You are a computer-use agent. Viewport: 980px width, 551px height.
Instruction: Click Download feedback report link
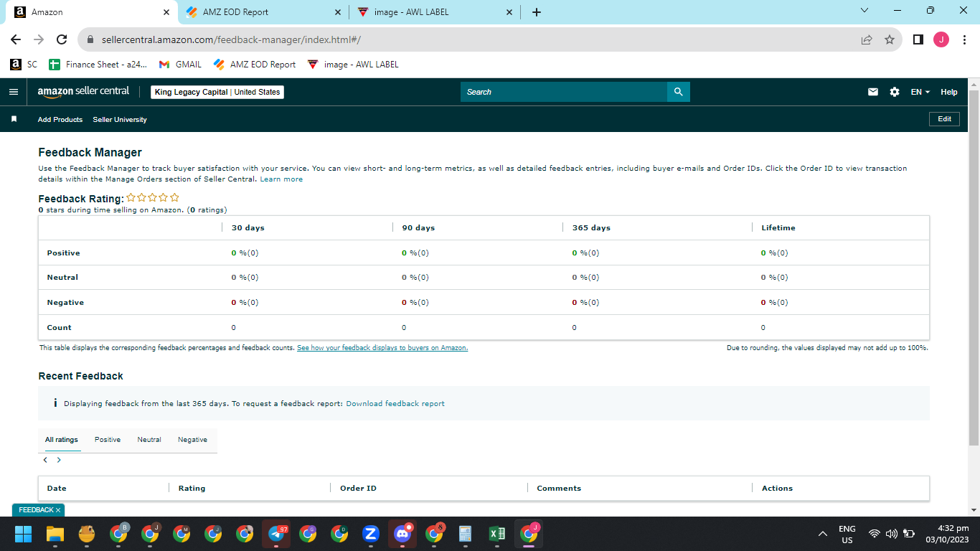[395, 404]
